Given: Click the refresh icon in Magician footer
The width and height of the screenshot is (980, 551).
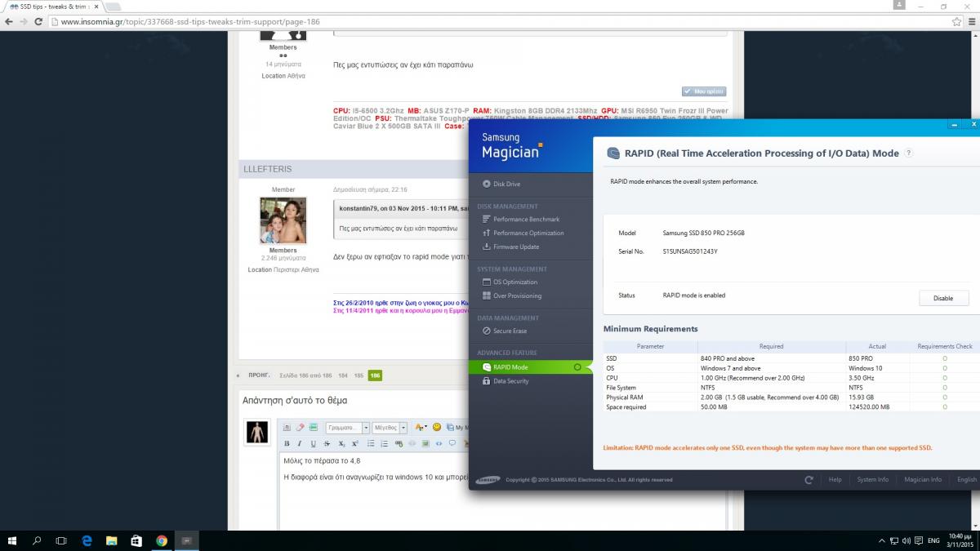Looking at the screenshot, I should (808, 480).
